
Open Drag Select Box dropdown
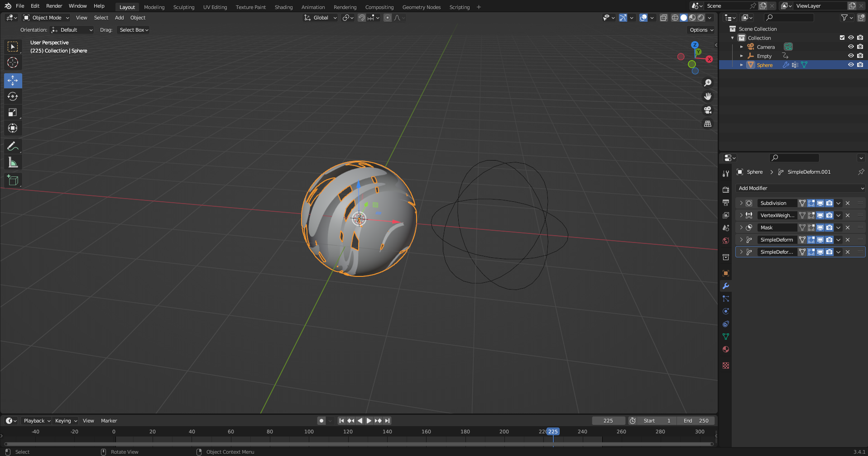click(134, 30)
